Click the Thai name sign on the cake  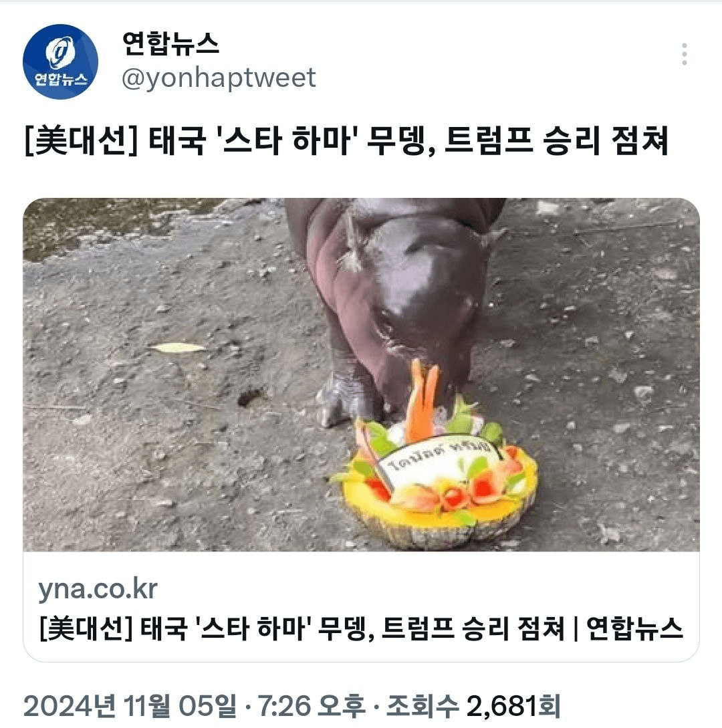click(x=439, y=460)
